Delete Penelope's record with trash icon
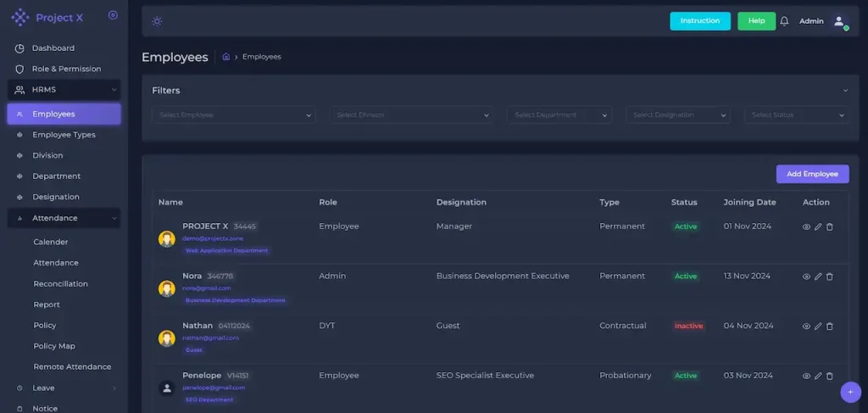 coord(830,377)
